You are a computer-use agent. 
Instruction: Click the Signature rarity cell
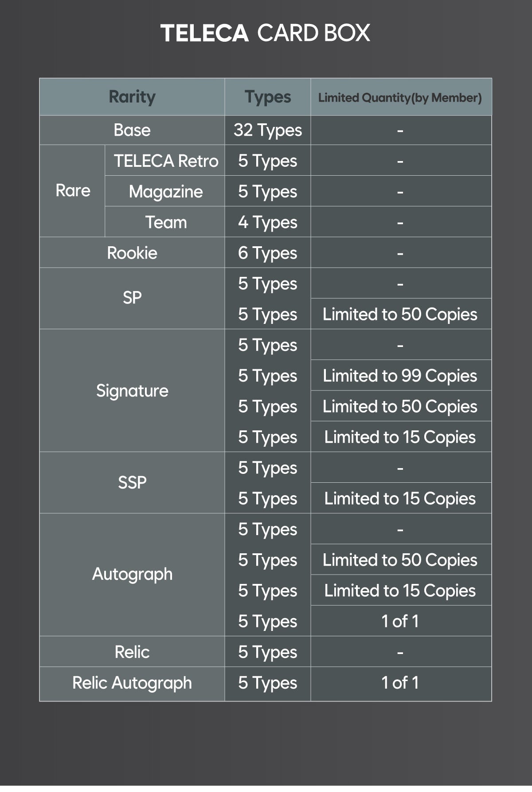132,390
